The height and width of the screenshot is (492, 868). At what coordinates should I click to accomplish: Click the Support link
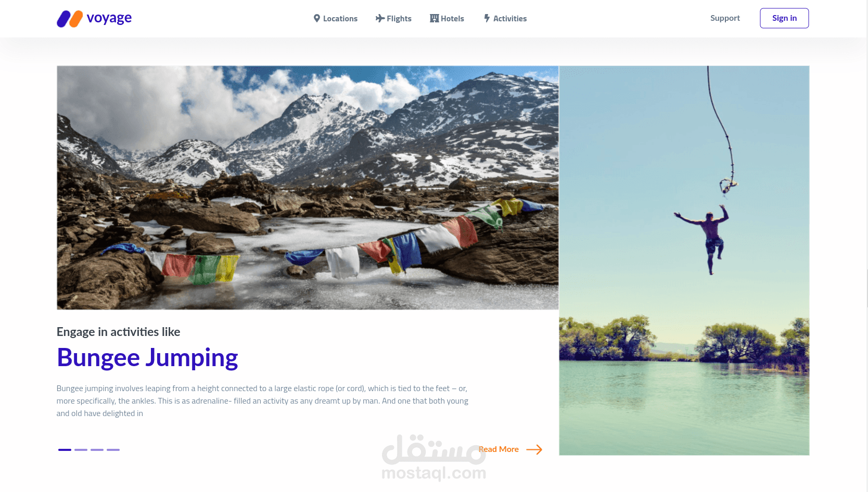click(x=725, y=18)
